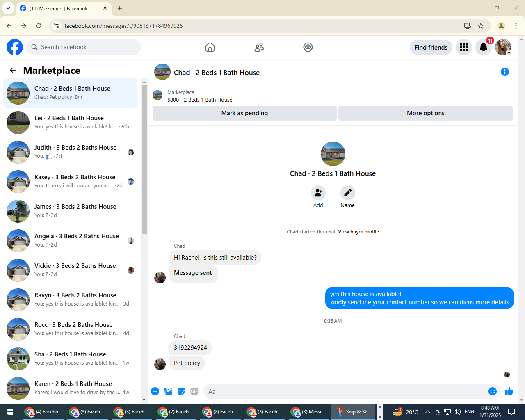Open Ravyn 3 Beds 2 Baths House conversation
525x420 pixels.
click(70, 300)
